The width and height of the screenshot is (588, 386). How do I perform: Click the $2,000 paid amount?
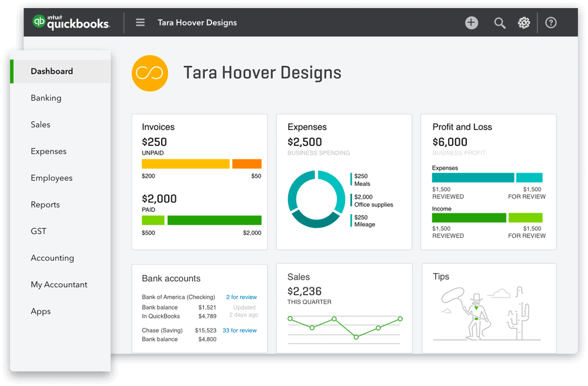coord(159,199)
